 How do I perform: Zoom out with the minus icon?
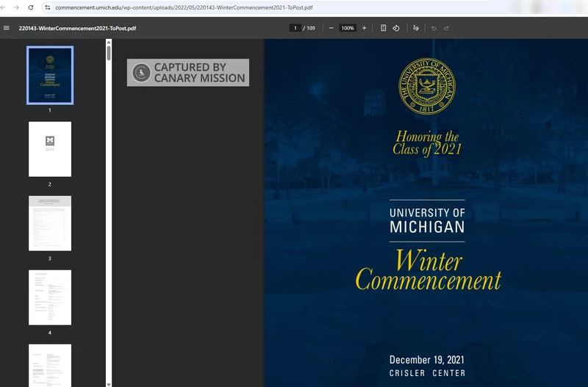[x=331, y=28]
